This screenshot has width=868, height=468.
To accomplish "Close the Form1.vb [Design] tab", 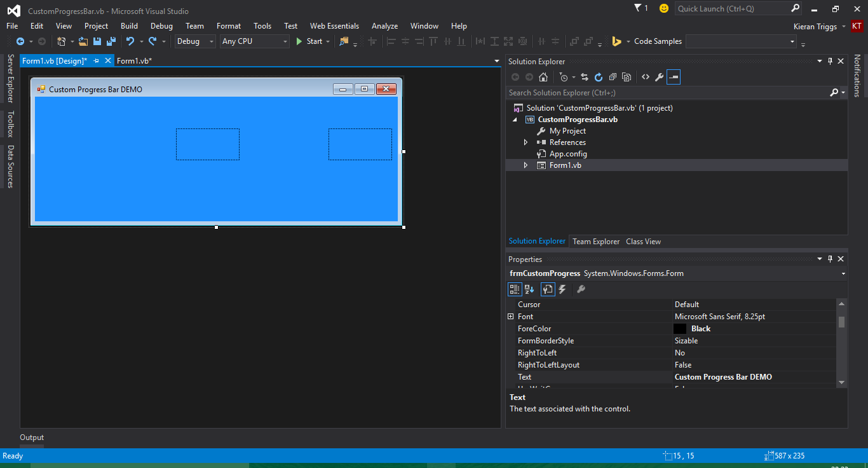I will pyautogui.click(x=108, y=61).
